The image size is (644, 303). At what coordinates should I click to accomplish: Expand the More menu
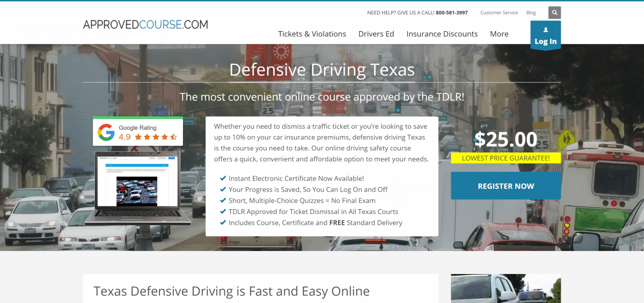coord(499,34)
